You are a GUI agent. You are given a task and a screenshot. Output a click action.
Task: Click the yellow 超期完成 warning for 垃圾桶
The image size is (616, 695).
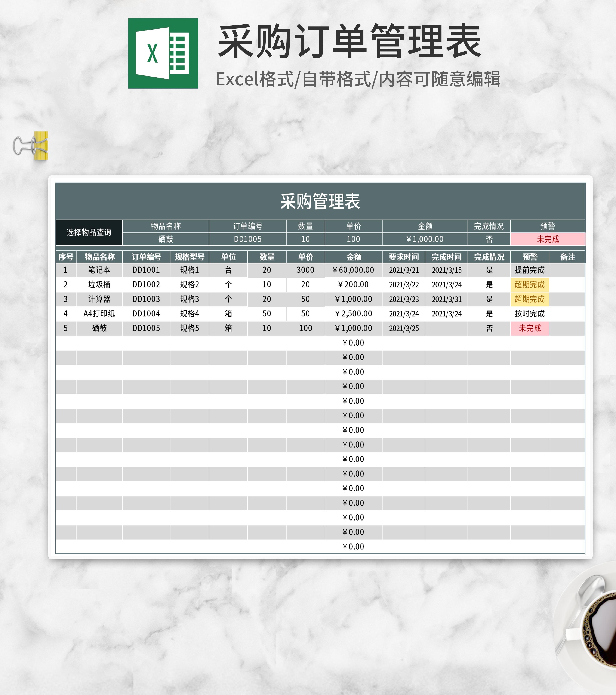(x=530, y=285)
